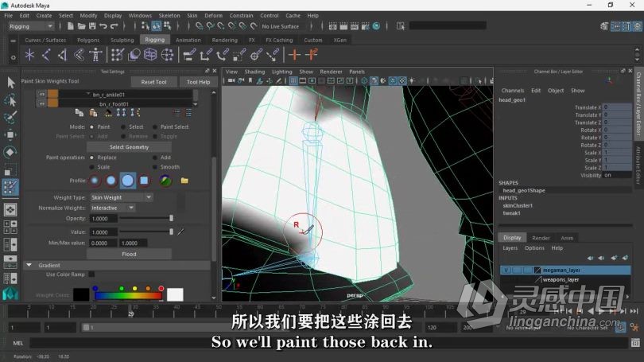Select the Paint mode radio button
Image resolution: width=644 pixels, height=362 pixels.
click(x=92, y=127)
